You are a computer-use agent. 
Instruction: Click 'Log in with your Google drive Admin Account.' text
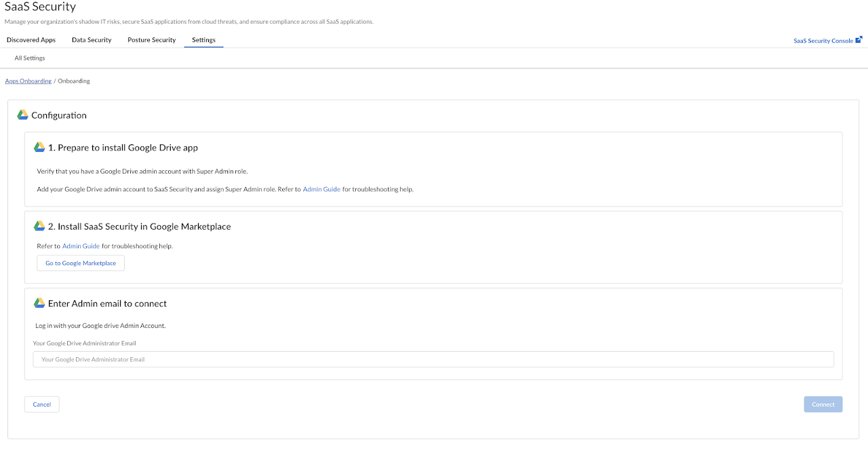click(x=101, y=326)
